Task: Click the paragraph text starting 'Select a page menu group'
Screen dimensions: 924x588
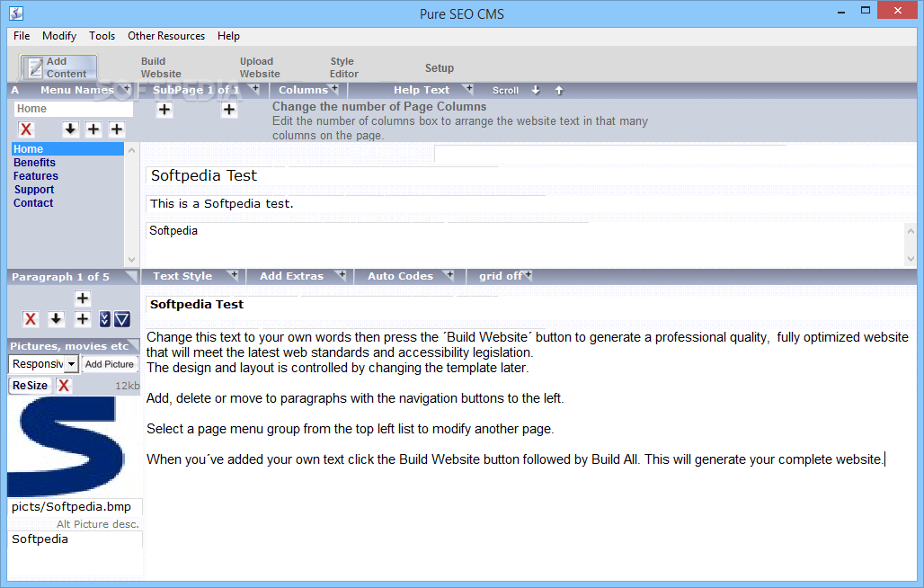Action: point(350,429)
